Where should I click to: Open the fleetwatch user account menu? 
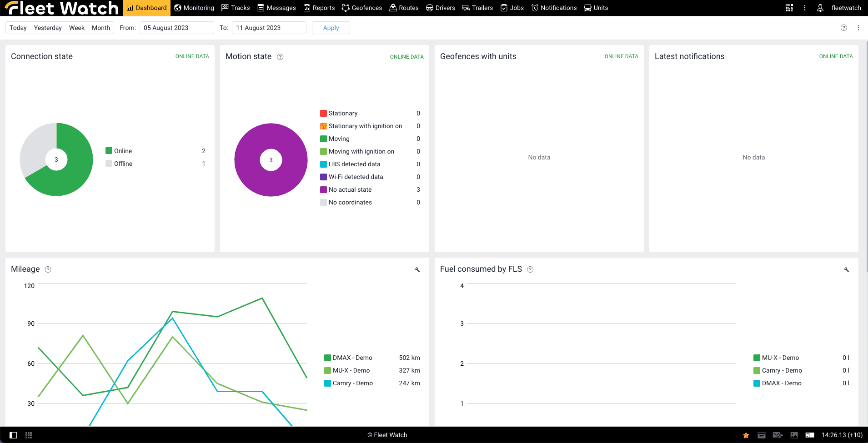840,8
